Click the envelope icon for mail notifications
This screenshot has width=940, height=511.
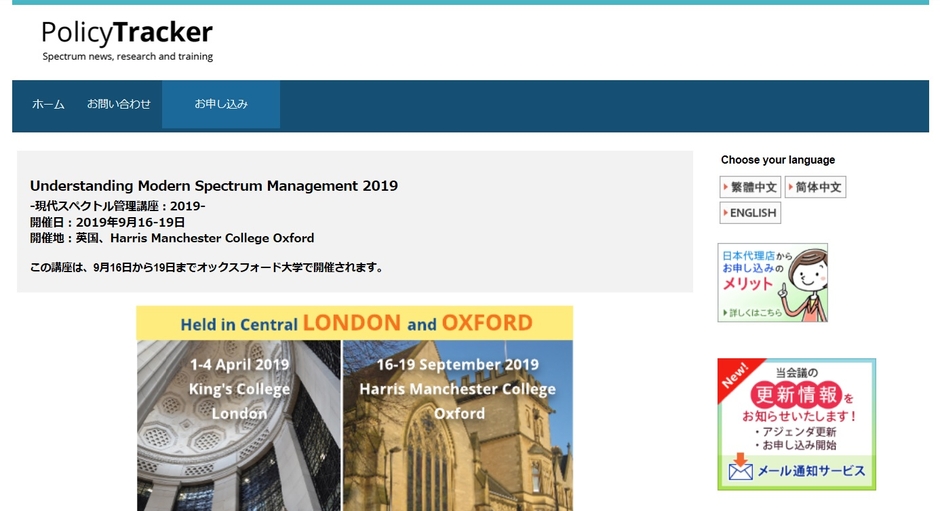point(740,470)
